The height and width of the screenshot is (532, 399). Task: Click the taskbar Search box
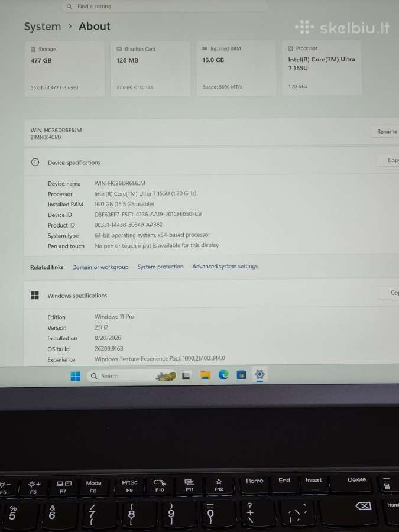coord(132,376)
